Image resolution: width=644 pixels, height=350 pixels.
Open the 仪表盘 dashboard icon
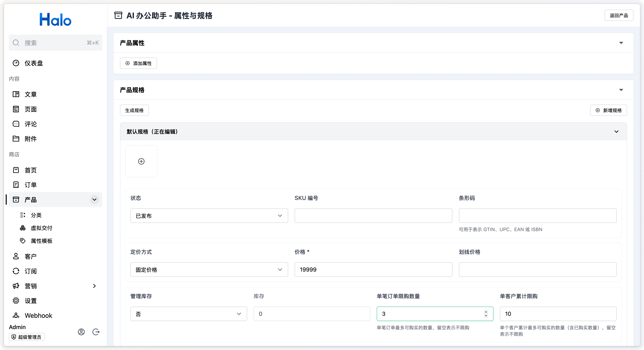[16, 63]
